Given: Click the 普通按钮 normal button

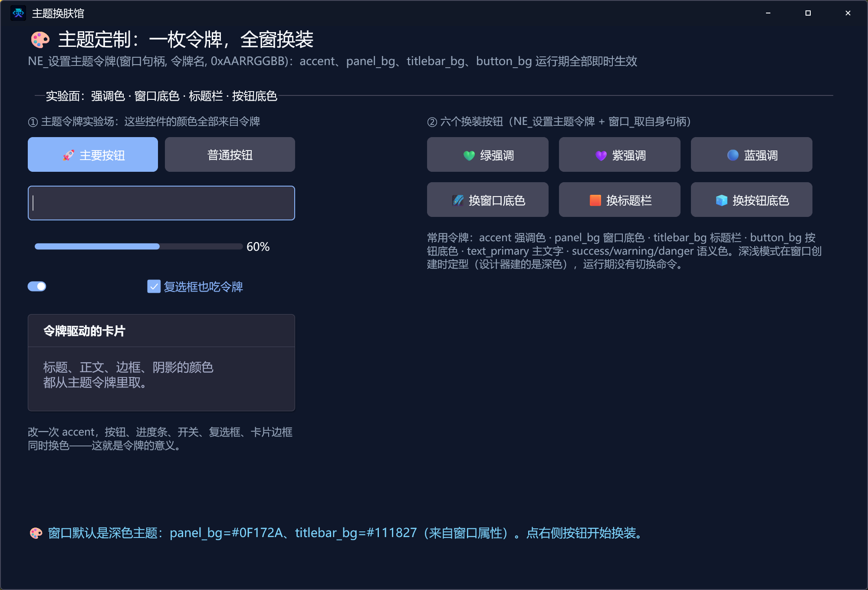Looking at the screenshot, I should coord(230,154).
